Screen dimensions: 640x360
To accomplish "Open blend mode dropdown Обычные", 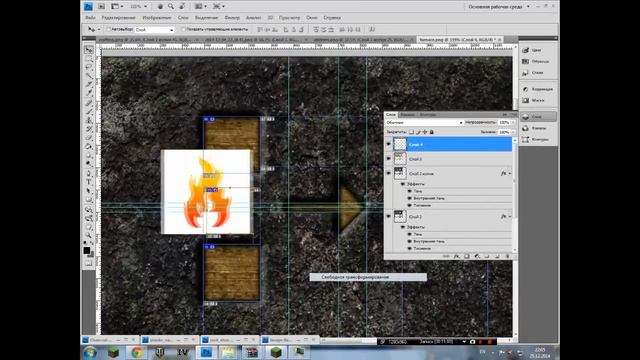I will tap(424, 122).
